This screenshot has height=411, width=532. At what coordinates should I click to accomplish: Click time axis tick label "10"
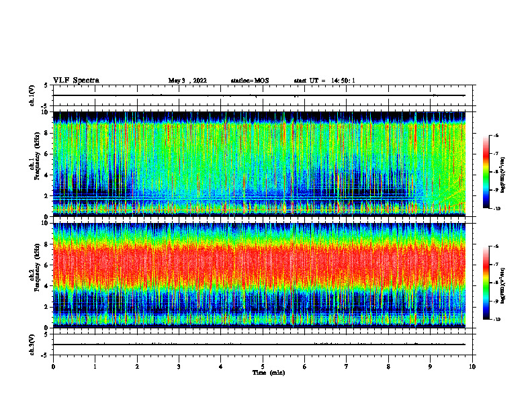tap(472, 367)
